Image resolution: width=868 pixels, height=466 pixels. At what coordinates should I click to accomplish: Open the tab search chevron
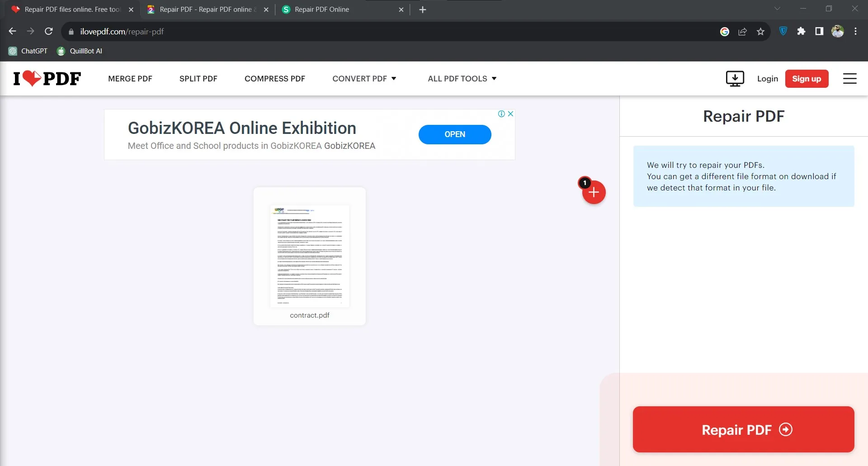[777, 9]
